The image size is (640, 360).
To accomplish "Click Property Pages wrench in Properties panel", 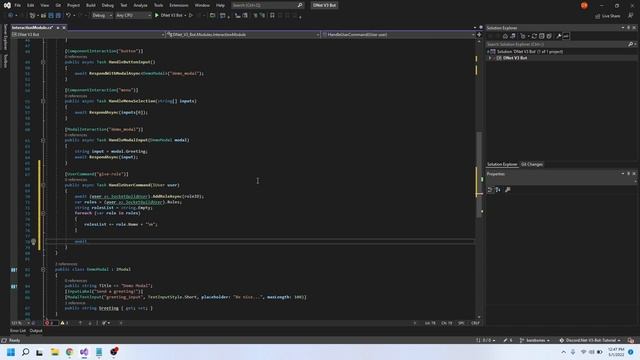I will (x=508, y=190).
